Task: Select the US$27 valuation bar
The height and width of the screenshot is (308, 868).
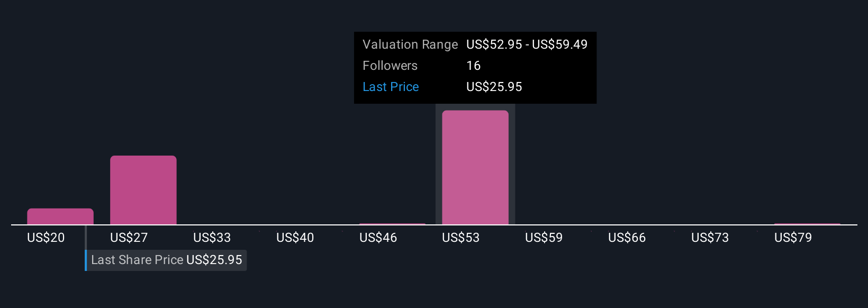Action: pos(143,190)
